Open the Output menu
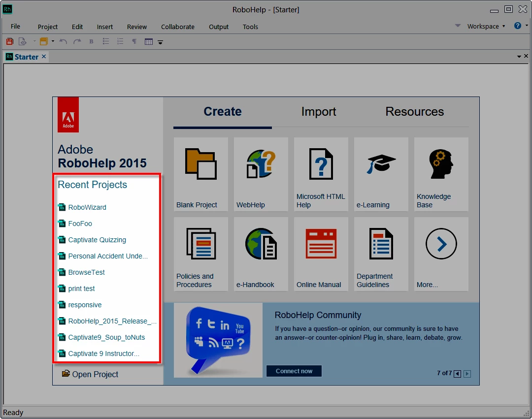The image size is (532, 419). (219, 27)
